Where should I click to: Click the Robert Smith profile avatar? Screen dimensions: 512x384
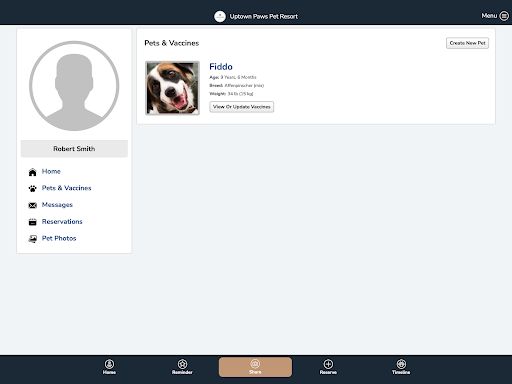[x=74, y=86]
